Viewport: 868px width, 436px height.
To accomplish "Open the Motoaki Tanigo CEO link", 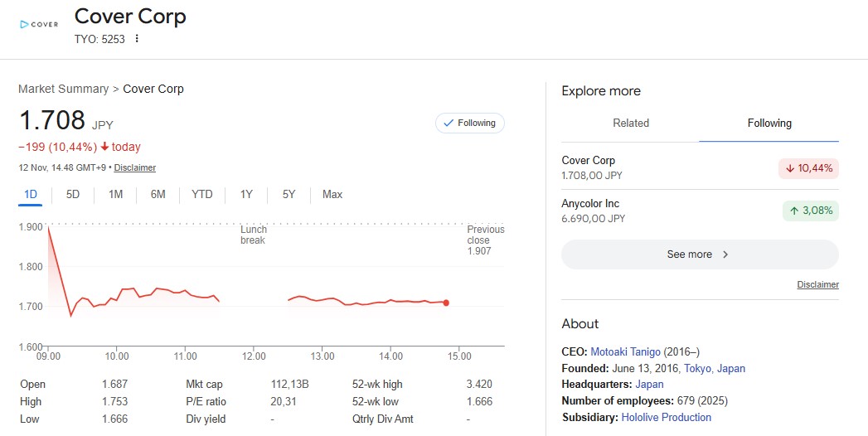I will pos(625,351).
